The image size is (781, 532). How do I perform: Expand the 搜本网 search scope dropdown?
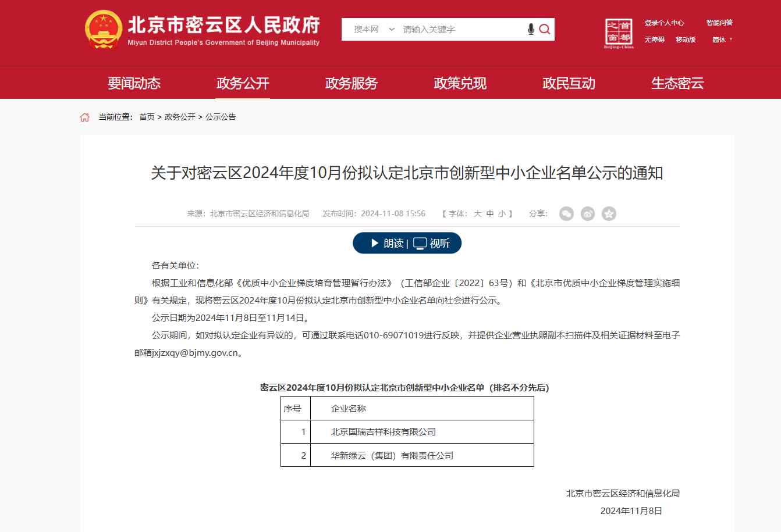click(x=374, y=29)
